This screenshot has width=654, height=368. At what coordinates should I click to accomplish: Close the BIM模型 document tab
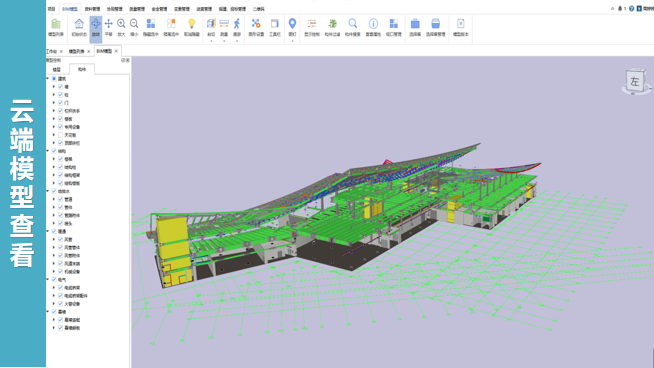point(116,51)
